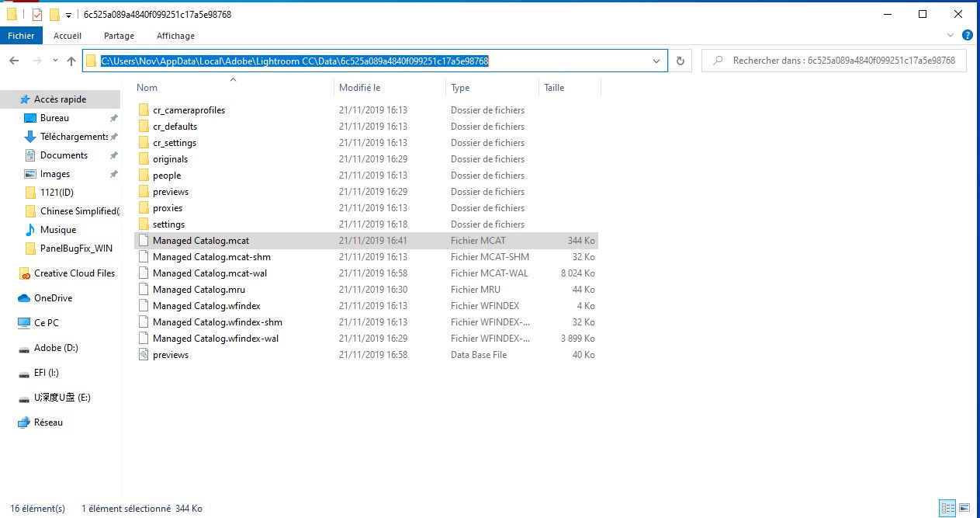Switch to the Affichage ribbon tab
Image resolution: width=980 pixels, height=518 pixels.
[175, 36]
